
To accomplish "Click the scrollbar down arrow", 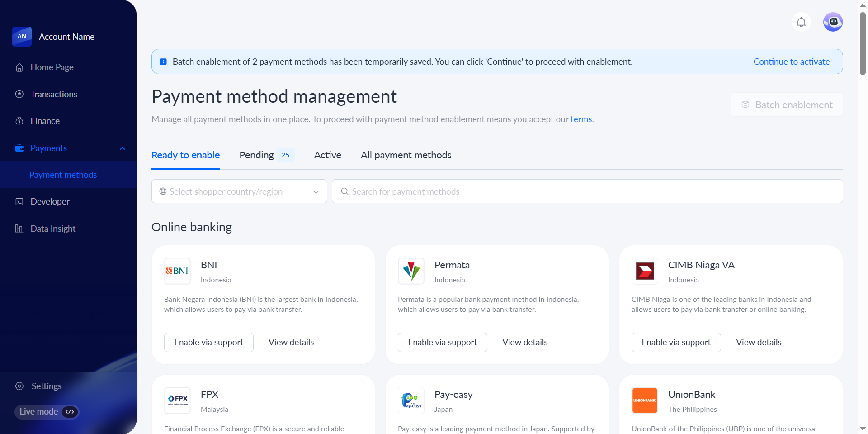I will [863, 428].
